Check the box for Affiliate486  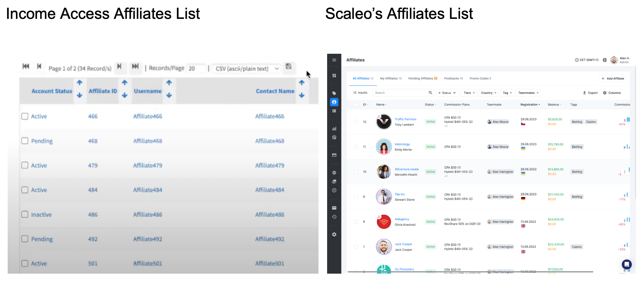25,214
